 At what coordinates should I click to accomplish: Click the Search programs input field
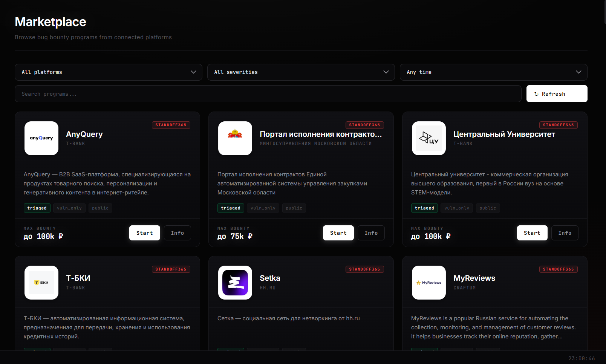coord(268,94)
